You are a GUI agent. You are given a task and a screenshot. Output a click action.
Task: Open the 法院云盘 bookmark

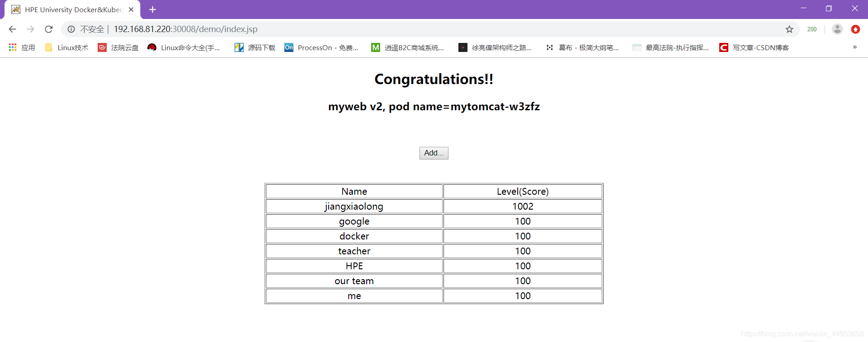118,47
